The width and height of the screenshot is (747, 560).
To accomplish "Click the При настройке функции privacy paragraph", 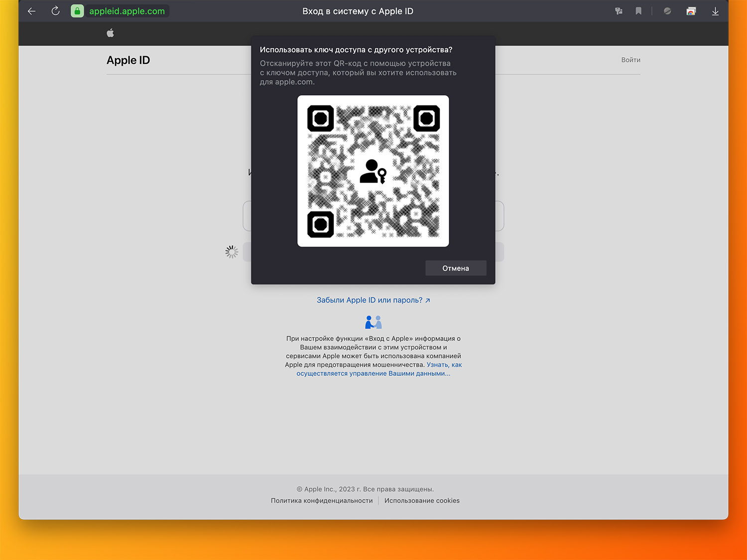I will point(373,356).
